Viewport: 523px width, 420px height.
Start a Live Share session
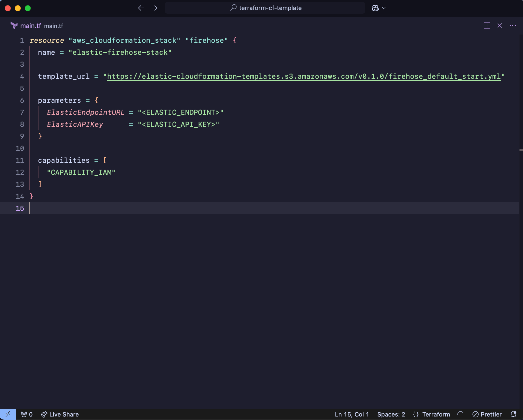59,414
